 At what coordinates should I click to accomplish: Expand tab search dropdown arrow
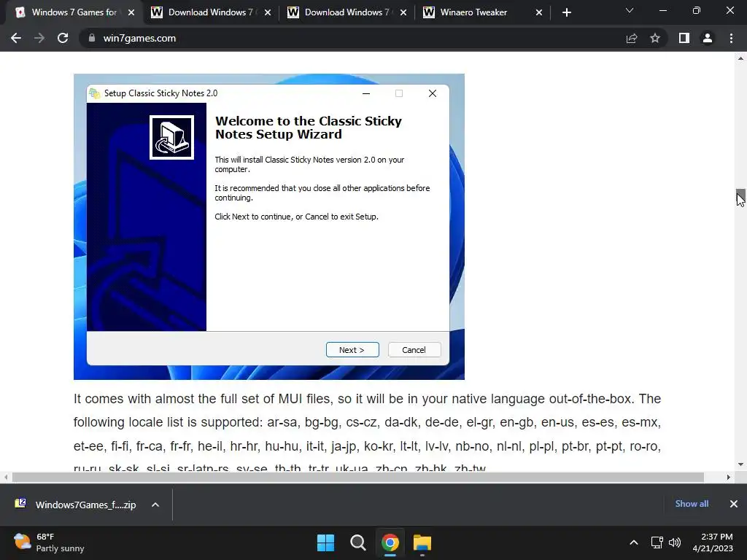pos(630,10)
